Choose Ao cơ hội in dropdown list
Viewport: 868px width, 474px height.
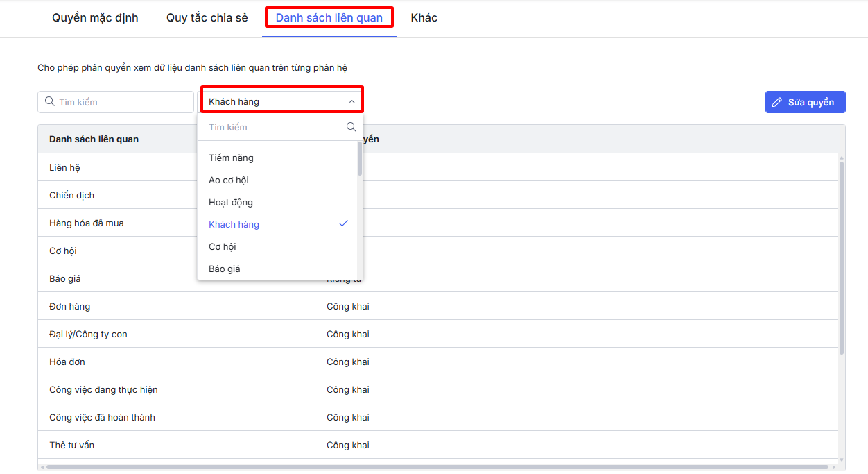click(229, 180)
